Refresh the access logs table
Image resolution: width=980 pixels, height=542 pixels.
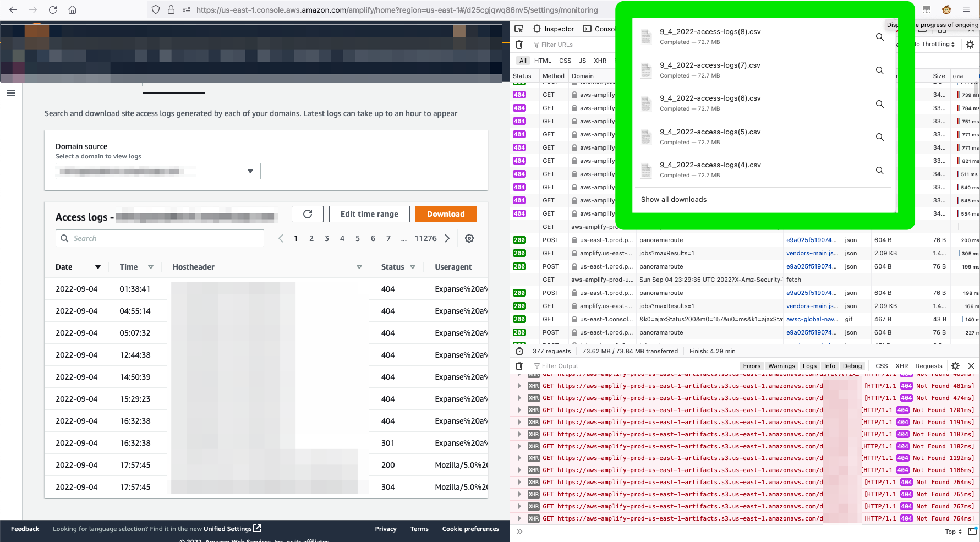[308, 214]
